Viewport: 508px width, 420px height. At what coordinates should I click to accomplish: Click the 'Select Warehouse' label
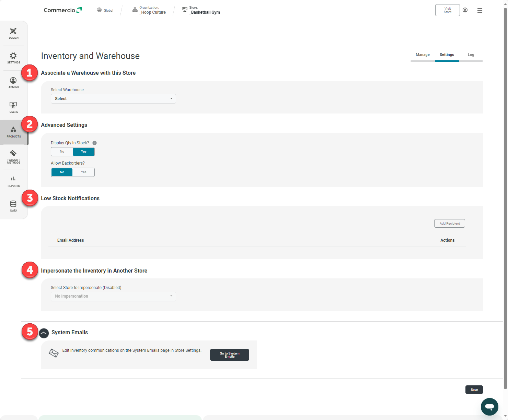pos(67,90)
